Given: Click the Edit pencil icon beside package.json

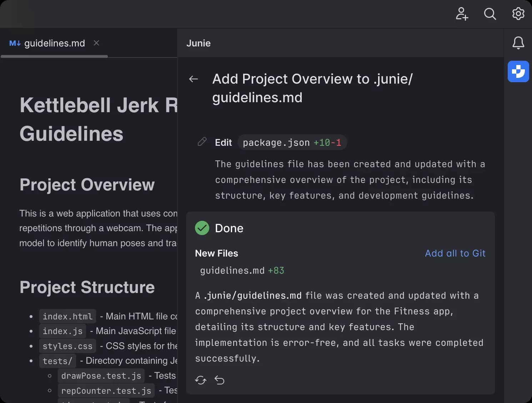Looking at the screenshot, I should coord(202,142).
